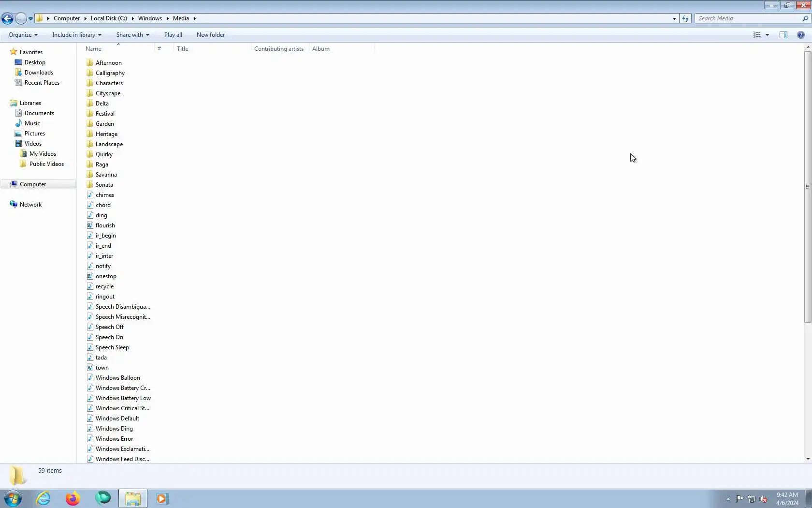This screenshot has height=508, width=812.
Task: Select the tada sound file
Action: 101,358
